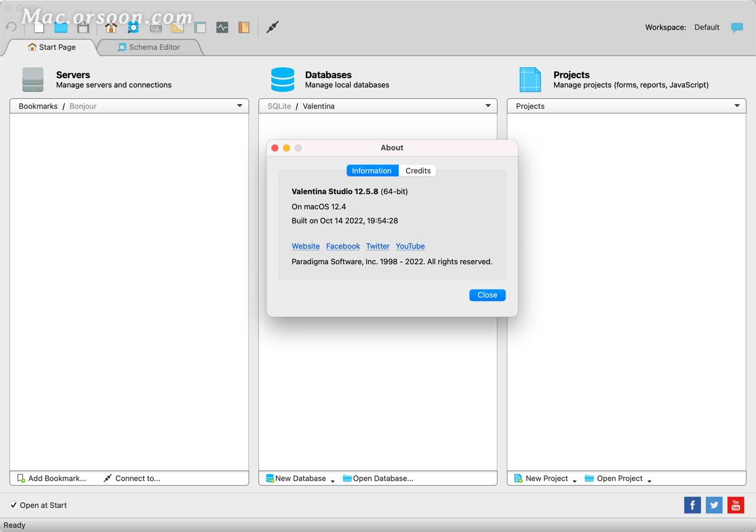Open the Workspace Default selector
This screenshot has width=756, height=532.
pyautogui.click(x=707, y=27)
